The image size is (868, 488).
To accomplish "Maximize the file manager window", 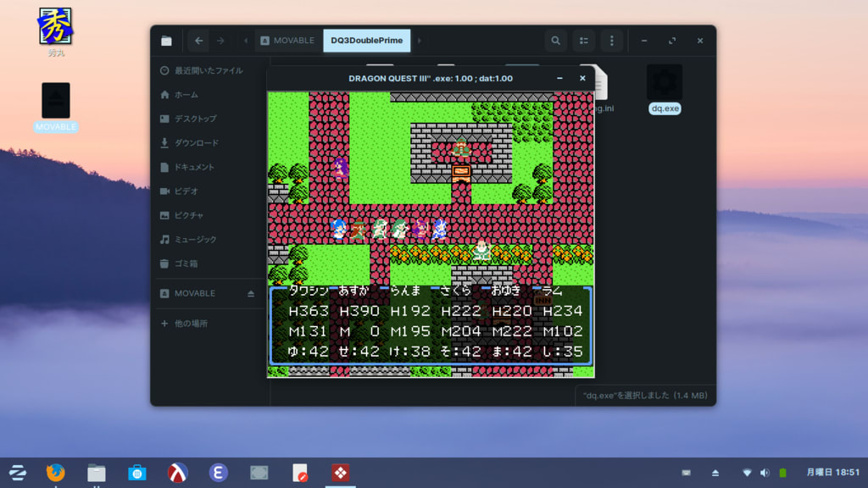I will [672, 41].
